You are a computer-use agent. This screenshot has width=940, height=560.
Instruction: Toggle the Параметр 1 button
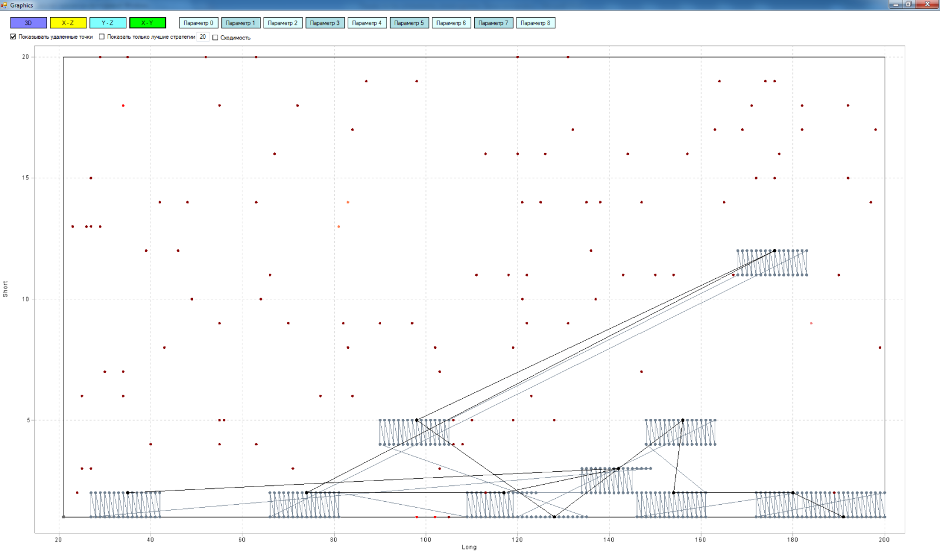tap(241, 23)
